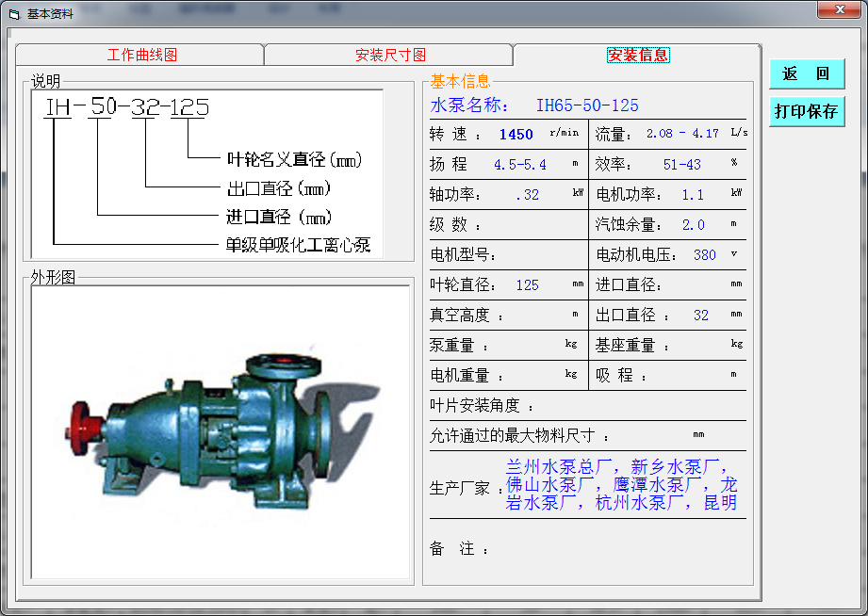This screenshot has width=868, height=616.
Task: Click the 汽蚀余量 value 2.0
Action: point(693,225)
